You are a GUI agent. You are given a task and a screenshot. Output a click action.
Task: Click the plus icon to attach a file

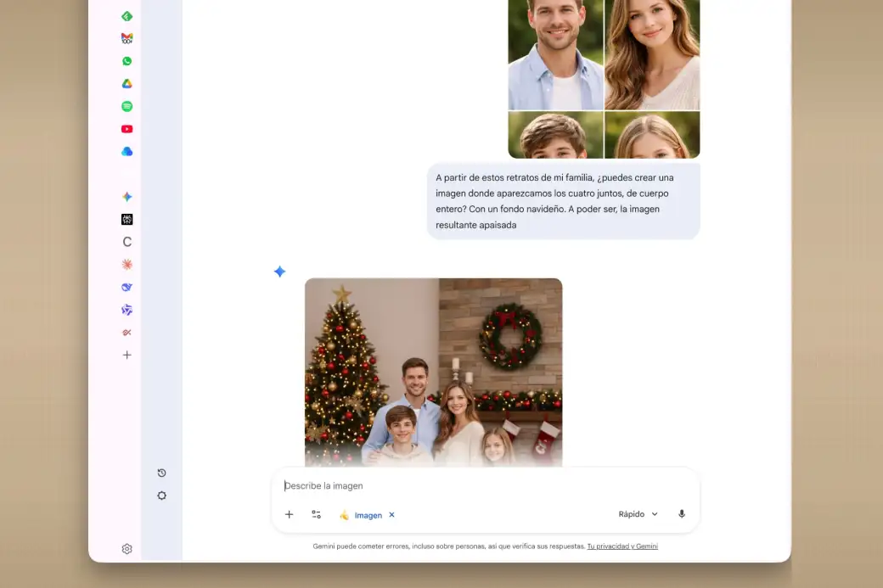[x=289, y=514]
